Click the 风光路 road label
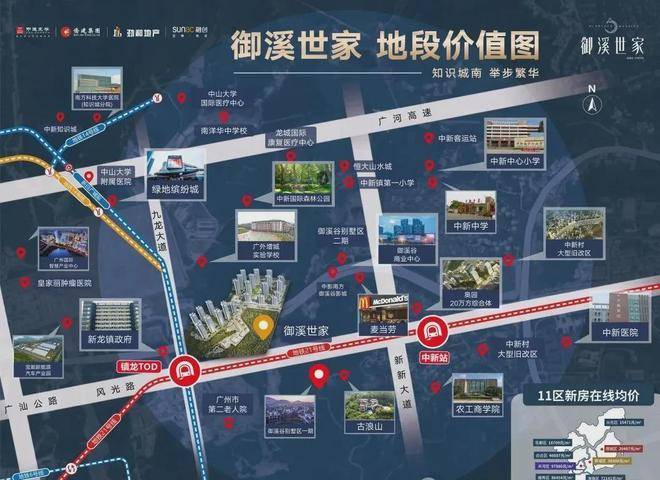Screen dimensions: 660x480 click(x=115, y=389)
